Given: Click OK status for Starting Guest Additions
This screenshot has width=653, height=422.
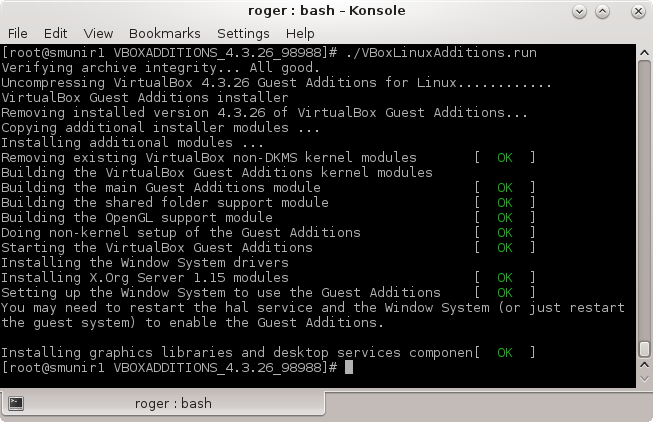Looking at the screenshot, I should [505, 247].
